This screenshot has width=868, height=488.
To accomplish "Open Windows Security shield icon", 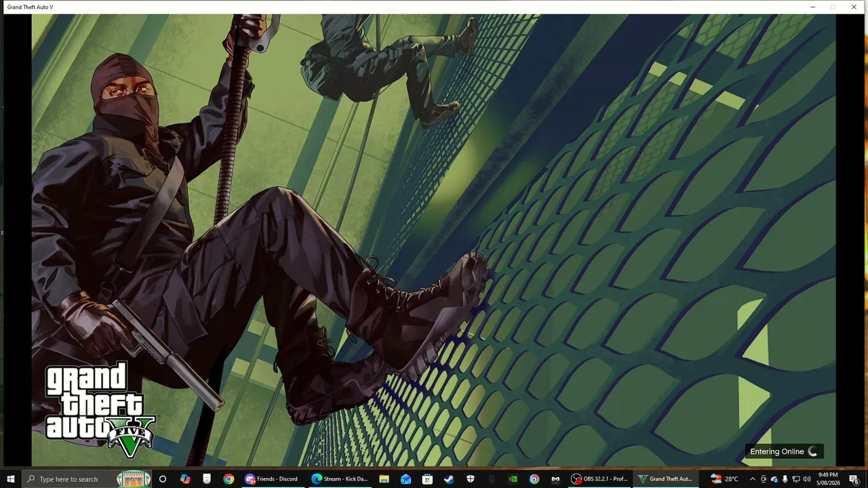I will pos(471,479).
